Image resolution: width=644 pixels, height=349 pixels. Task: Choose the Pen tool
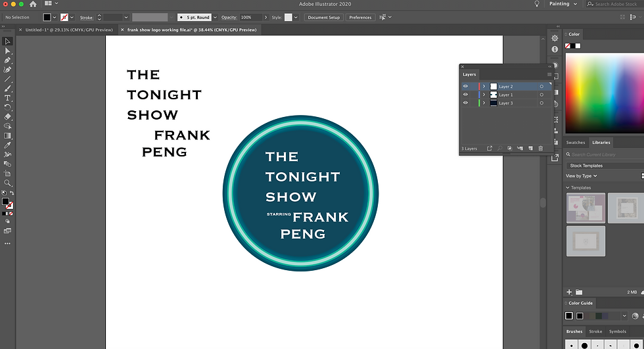coord(7,60)
